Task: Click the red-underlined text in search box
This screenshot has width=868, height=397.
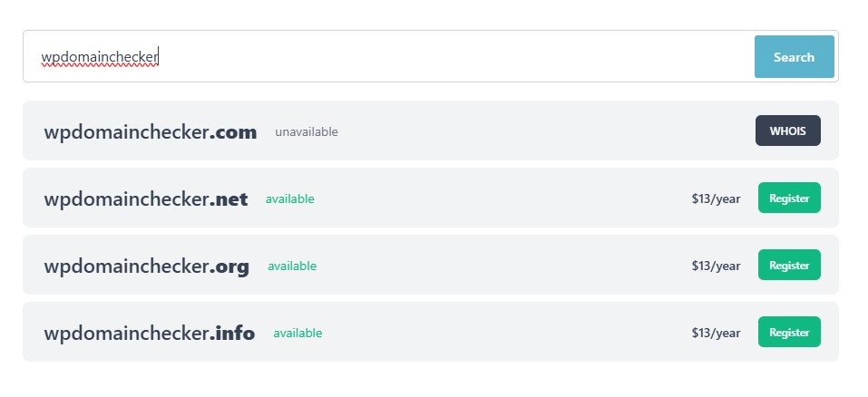Action: click(100, 57)
